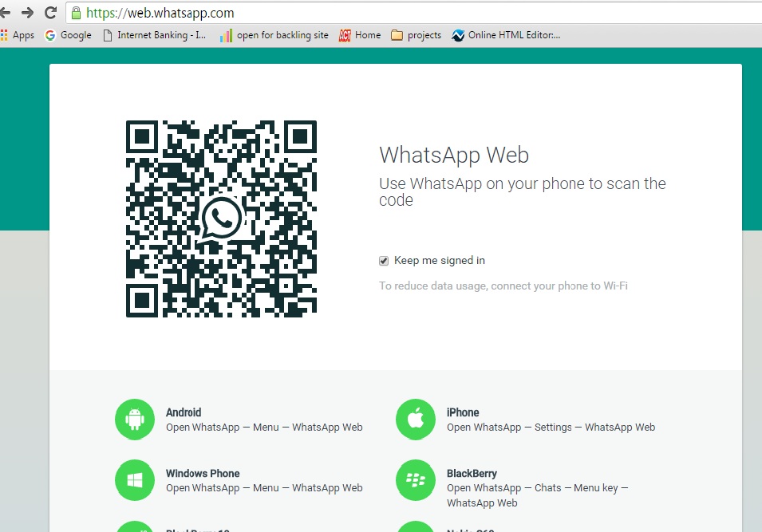Image resolution: width=762 pixels, height=532 pixels.
Task: Click the green padlock security icon
Action: 76,13
